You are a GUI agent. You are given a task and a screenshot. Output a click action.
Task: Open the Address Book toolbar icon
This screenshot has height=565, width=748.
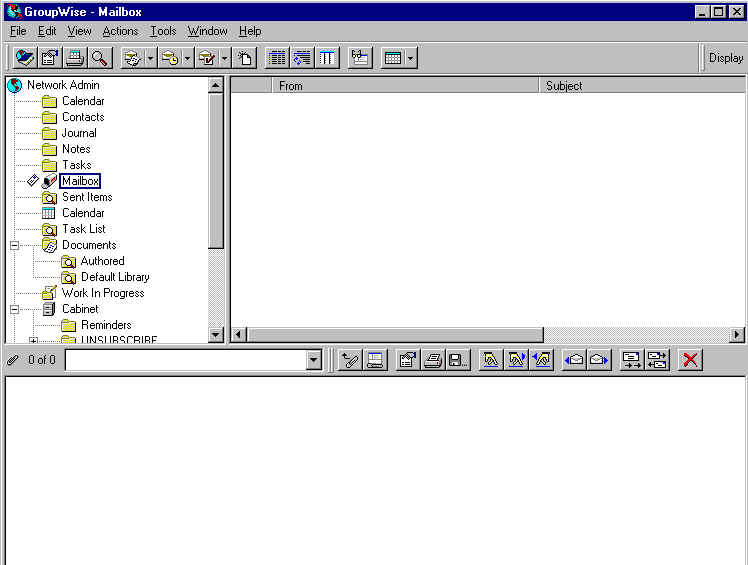point(25,58)
